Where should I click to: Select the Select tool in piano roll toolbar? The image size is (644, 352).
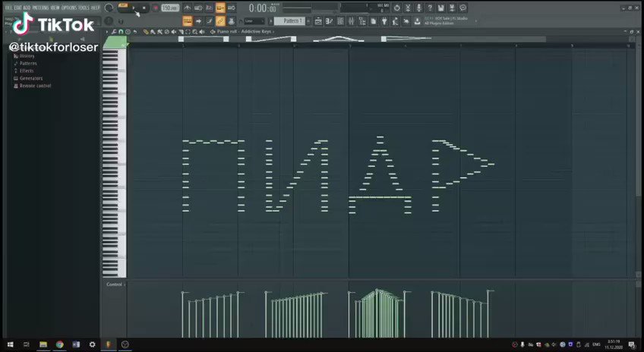188,32
